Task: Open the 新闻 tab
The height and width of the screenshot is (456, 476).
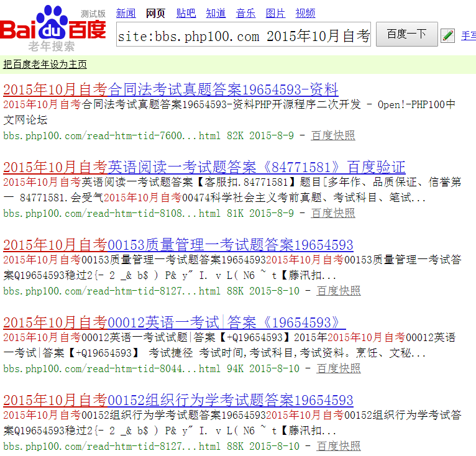Action: pyautogui.click(x=126, y=14)
